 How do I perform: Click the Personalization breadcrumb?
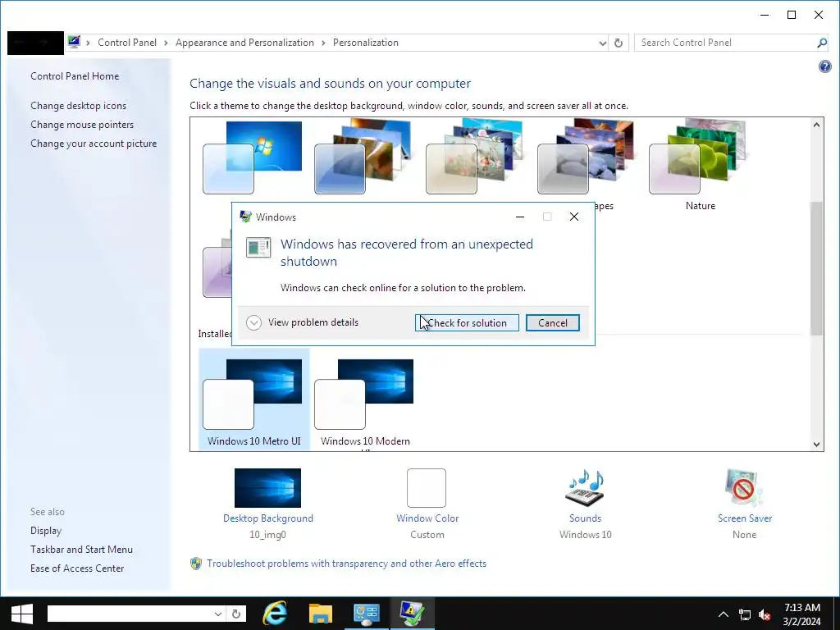coord(365,43)
